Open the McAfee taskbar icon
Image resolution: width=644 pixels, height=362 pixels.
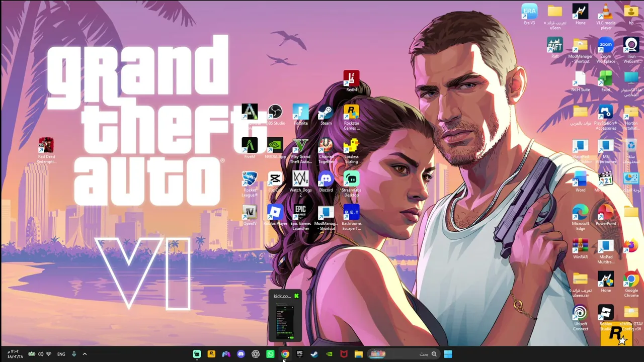point(344,354)
